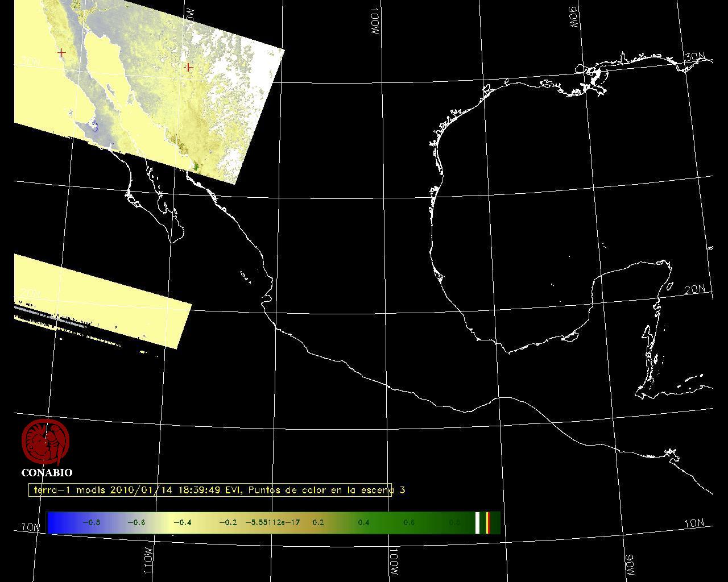
Task: Click the 90W longitude label at bottom
Action: [x=630, y=563]
